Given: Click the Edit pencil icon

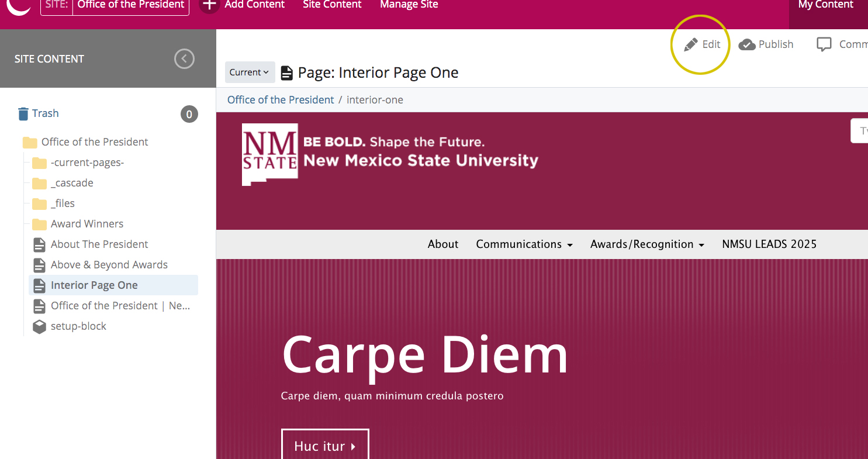Looking at the screenshot, I should pos(691,45).
